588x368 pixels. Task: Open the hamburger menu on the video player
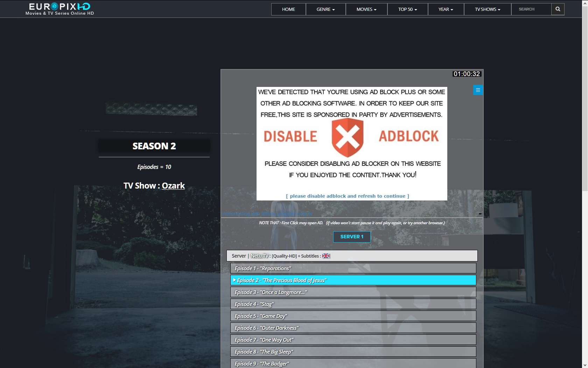pos(478,90)
